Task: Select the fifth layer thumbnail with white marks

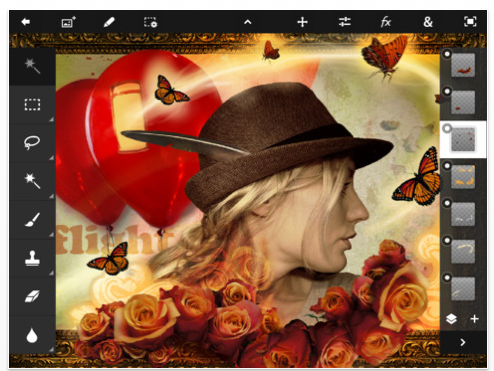Action: tap(463, 214)
